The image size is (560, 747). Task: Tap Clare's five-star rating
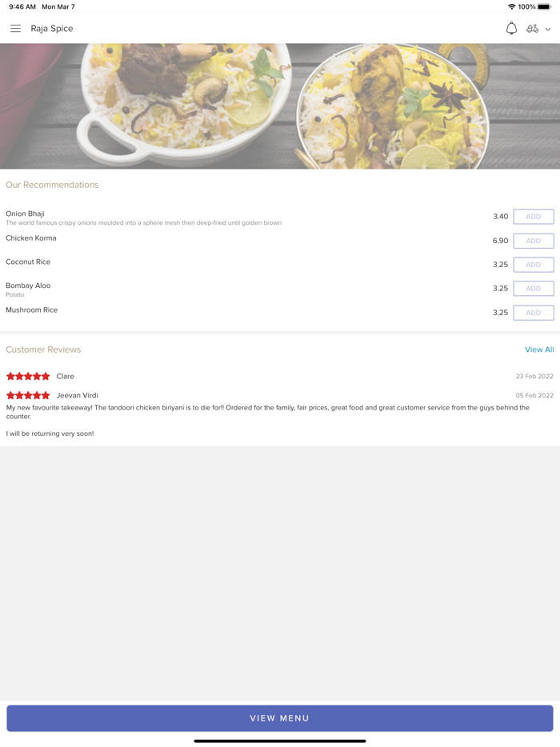[28, 377]
